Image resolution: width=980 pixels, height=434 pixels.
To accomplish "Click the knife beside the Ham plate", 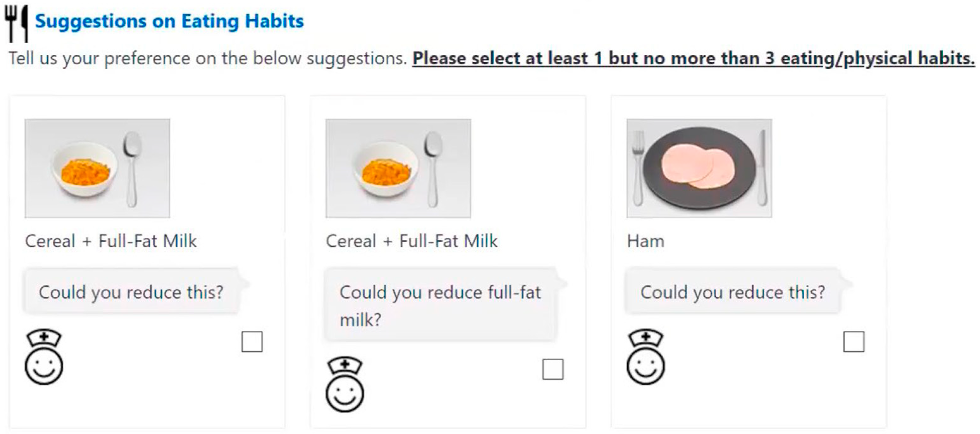I will pyautogui.click(x=762, y=168).
